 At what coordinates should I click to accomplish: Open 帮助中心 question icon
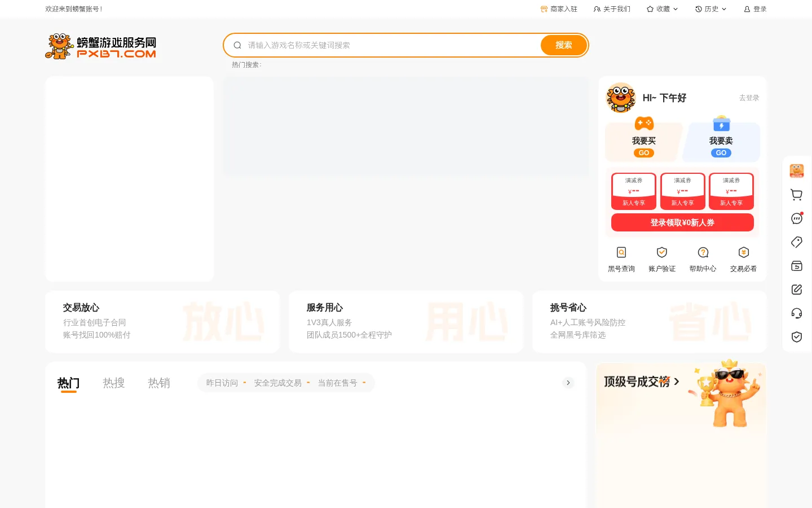point(703,252)
